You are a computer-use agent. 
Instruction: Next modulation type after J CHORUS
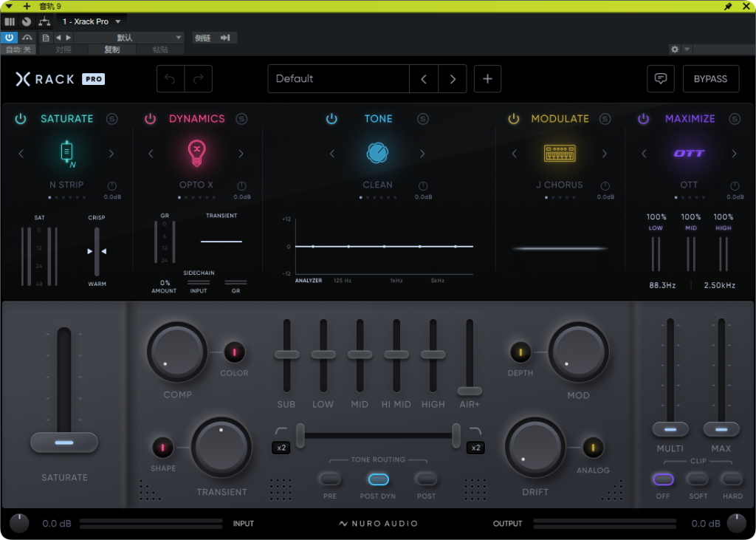pos(604,154)
